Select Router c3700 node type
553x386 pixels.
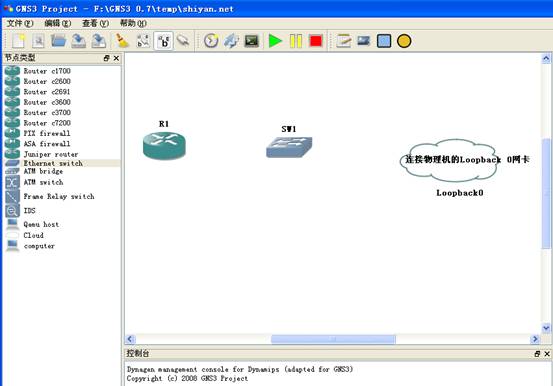[x=62, y=113]
